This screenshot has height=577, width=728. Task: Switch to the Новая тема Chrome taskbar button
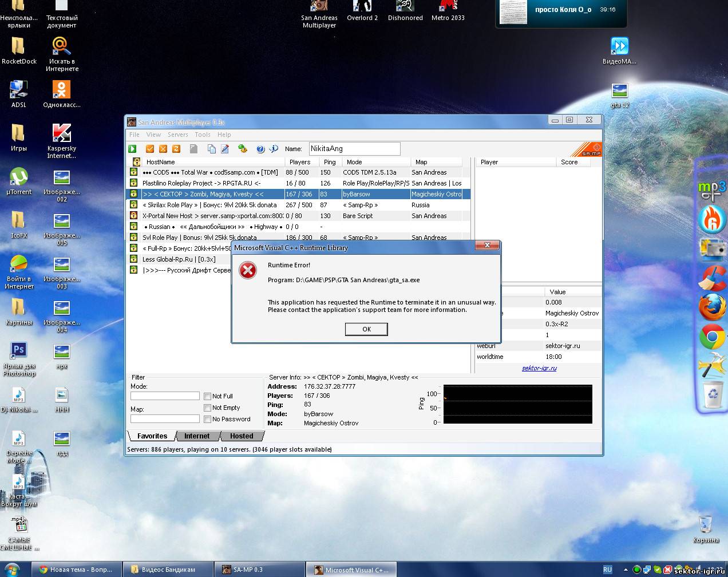[x=76, y=570]
